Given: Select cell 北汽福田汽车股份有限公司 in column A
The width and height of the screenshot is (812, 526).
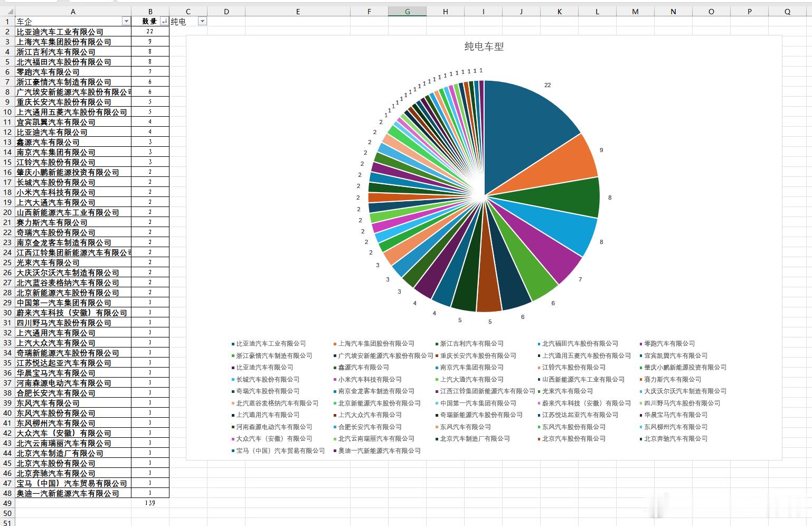Looking at the screenshot, I should 73,62.
